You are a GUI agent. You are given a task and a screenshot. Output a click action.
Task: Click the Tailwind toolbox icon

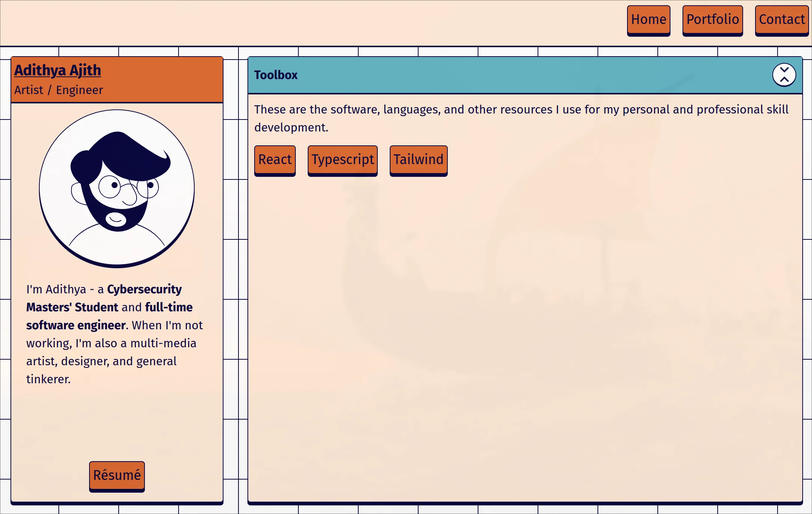click(418, 159)
